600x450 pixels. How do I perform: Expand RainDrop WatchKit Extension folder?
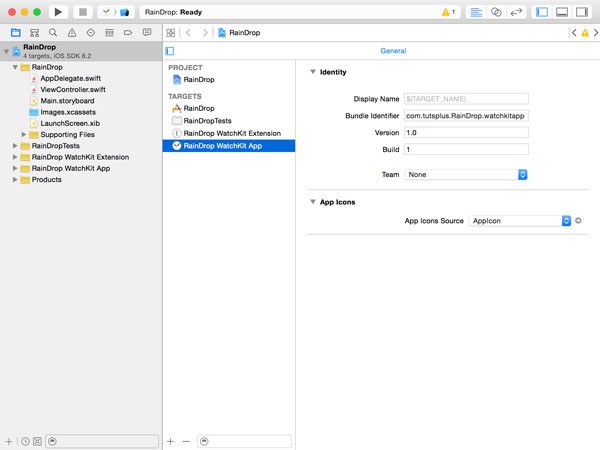click(15, 157)
